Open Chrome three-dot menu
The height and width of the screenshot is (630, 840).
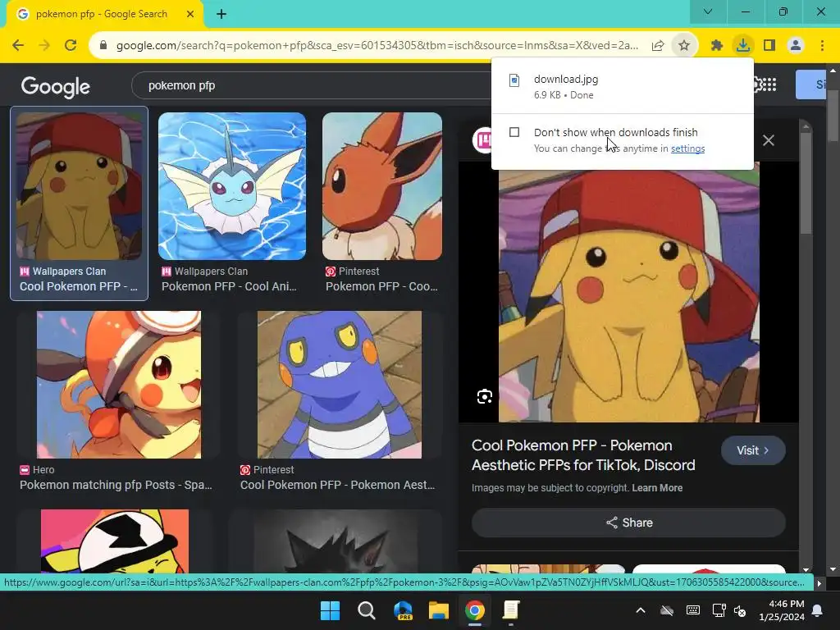(x=822, y=46)
